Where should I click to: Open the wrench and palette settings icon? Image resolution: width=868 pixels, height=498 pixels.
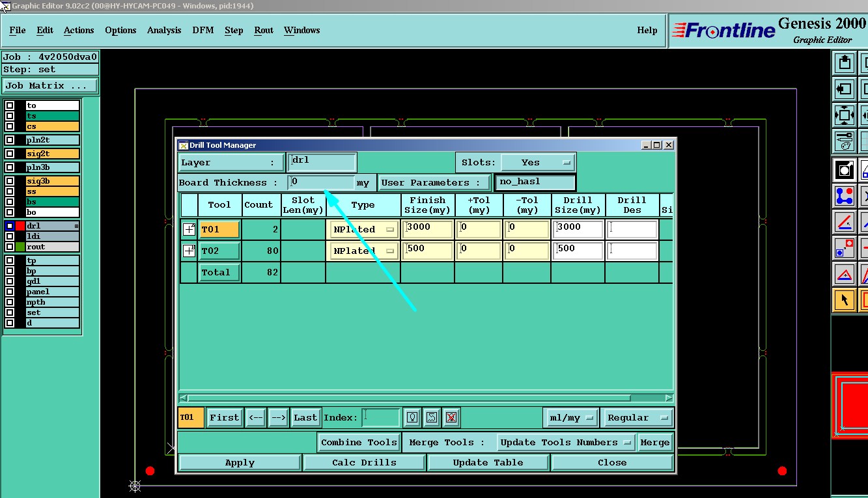[x=845, y=141]
